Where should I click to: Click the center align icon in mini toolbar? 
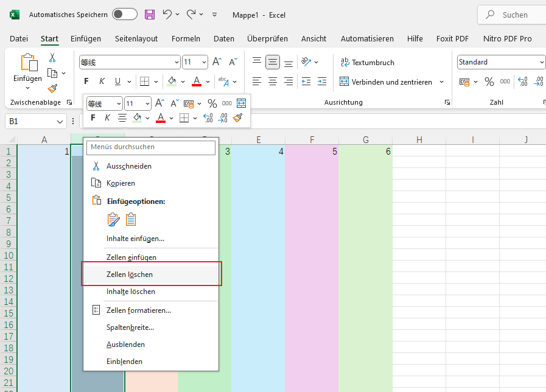click(122, 118)
